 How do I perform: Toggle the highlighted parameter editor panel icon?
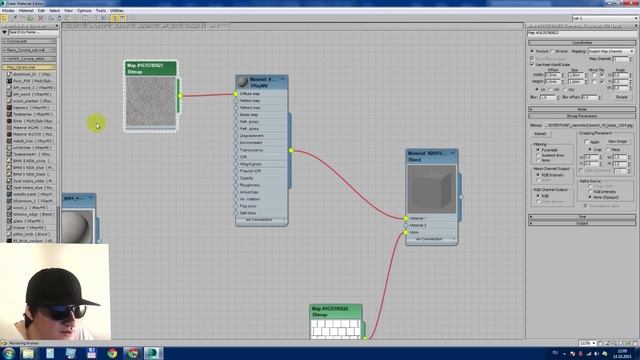(122, 18)
